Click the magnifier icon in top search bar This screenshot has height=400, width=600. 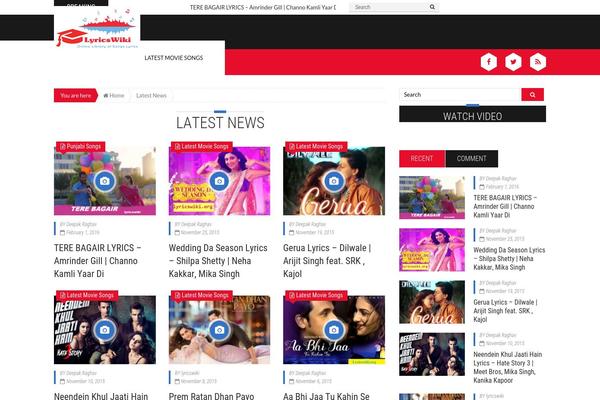(432, 7)
